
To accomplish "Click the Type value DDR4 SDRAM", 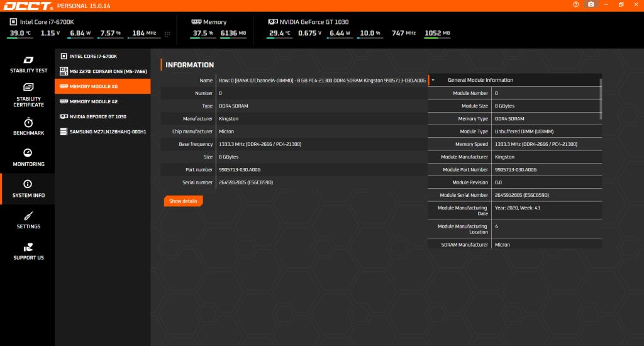I will coord(233,106).
